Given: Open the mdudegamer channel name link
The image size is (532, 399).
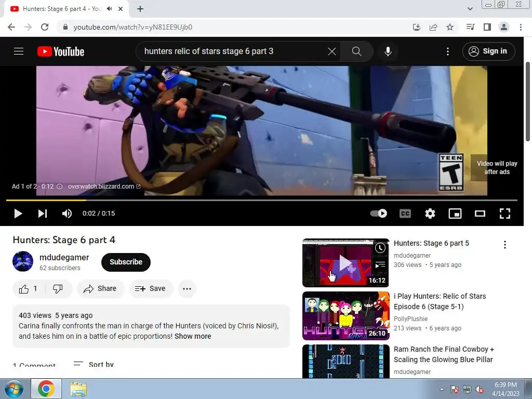Looking at the screenshot, I should click(64, 258).
